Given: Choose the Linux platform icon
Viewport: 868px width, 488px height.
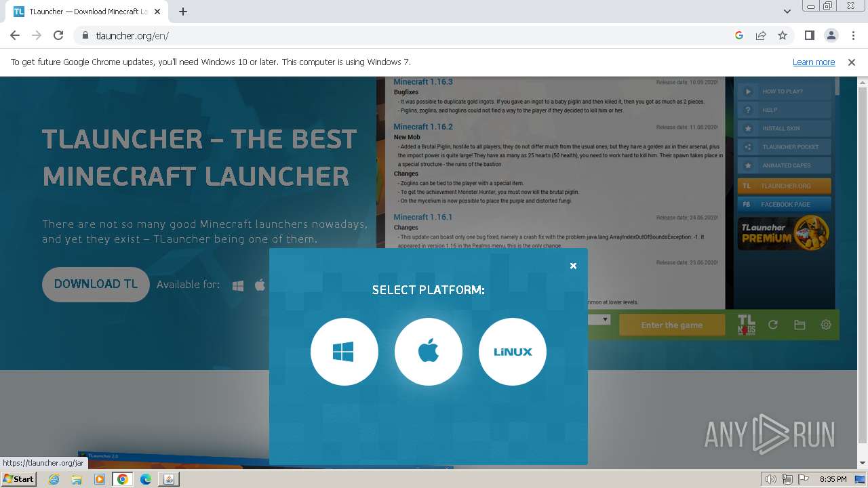Looking at the screenshot, I should 513,352.
